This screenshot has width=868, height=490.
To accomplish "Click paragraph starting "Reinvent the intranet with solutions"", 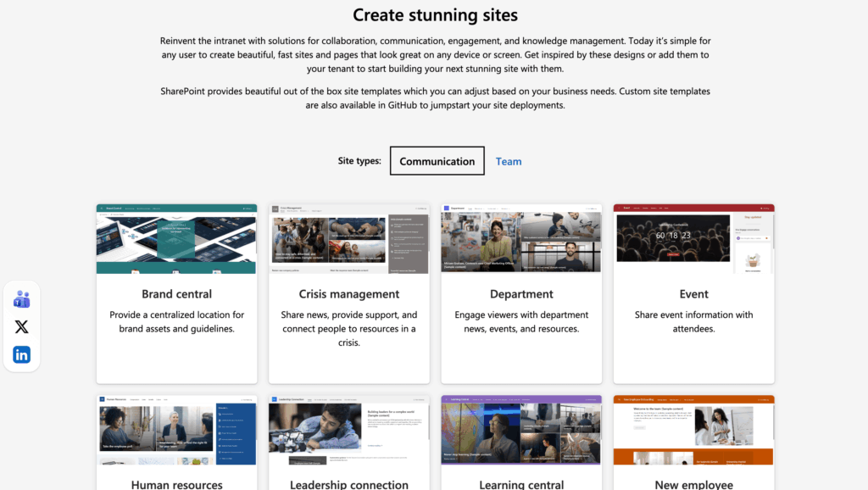I will coord(435,54).
